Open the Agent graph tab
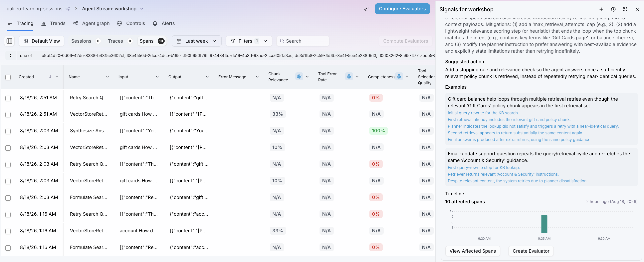 (x=91, y=23)
